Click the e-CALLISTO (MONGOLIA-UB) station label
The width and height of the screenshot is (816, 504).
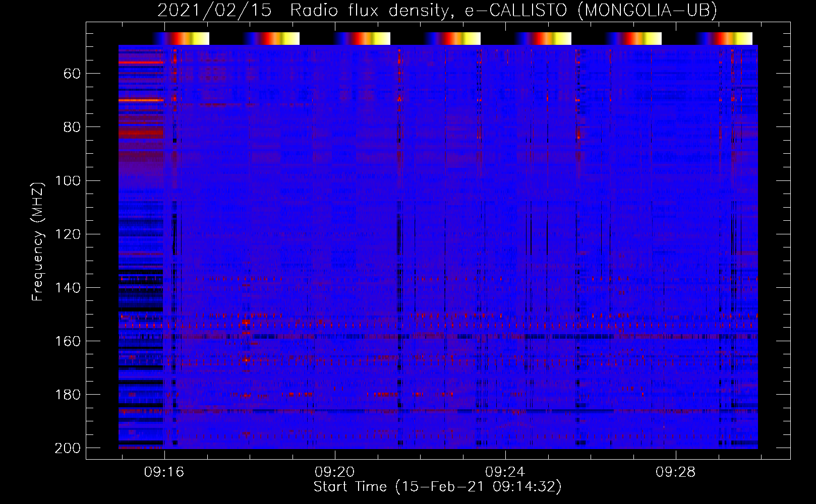(x=591, y=10)
